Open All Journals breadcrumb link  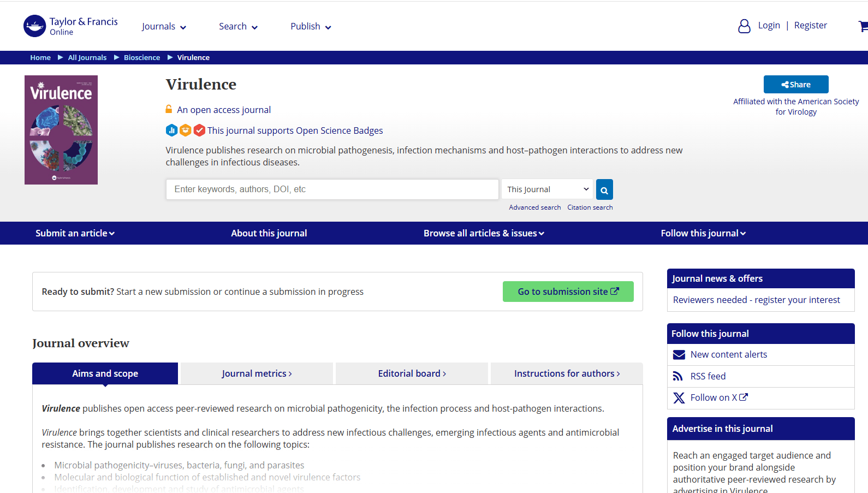[x=87, y=57]
